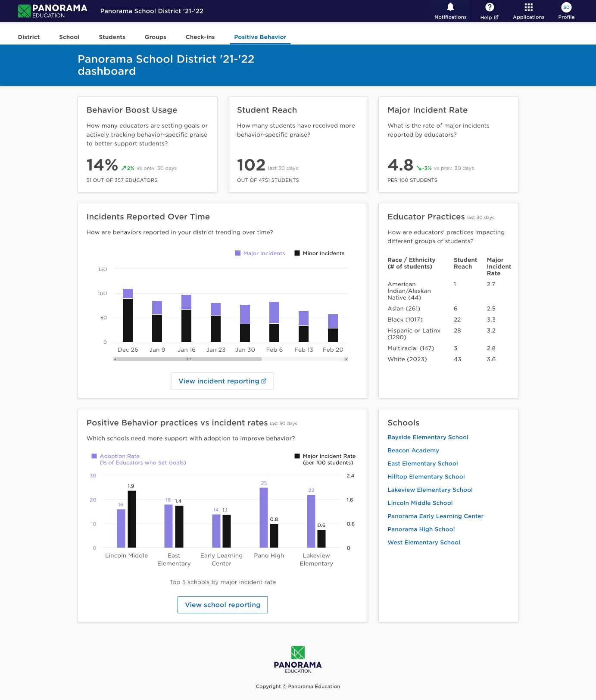Open the Check-ins tab

[x=200, y=37]
